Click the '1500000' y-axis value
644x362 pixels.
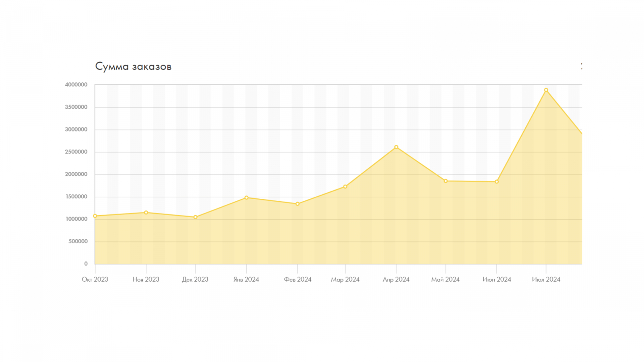pyautogui.click(x=76, y=197)
